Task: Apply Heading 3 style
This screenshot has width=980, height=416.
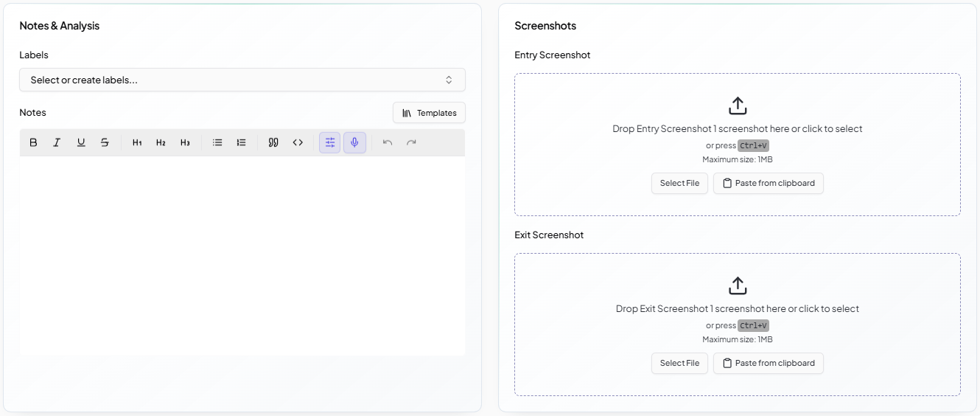Action: 185,142
